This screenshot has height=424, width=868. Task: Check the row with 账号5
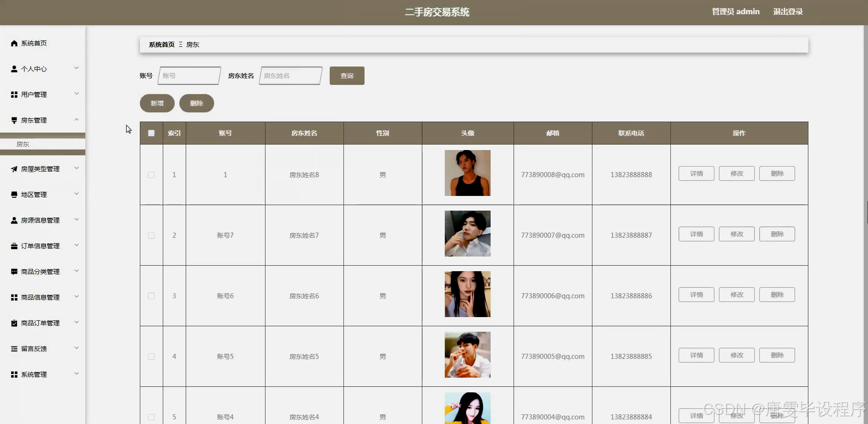(151, 357)
